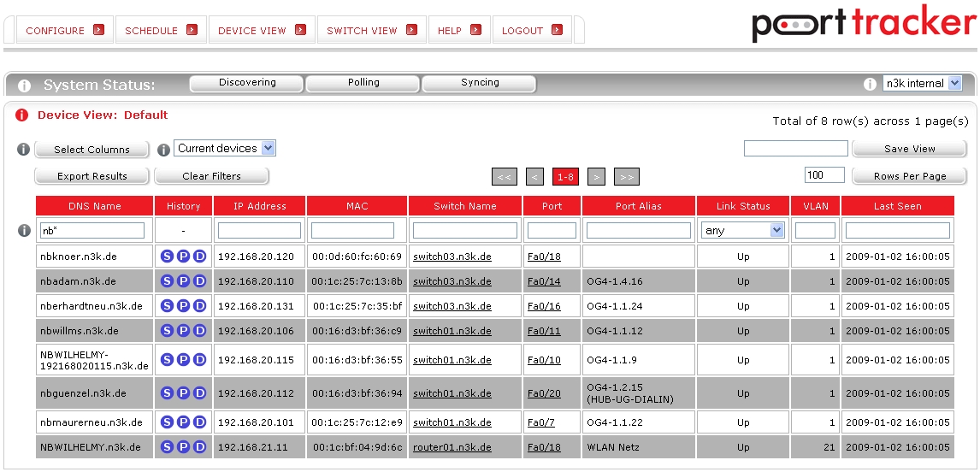The image size is (980, 472).
Task: Open the Configure menu
Action: pyautogui.click(x=64, y=31)
